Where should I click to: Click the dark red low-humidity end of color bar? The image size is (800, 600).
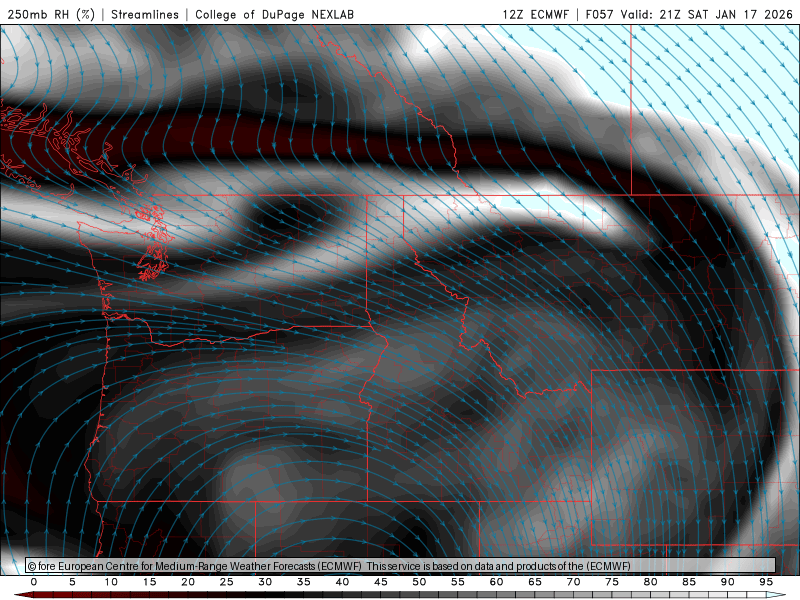point(26,595)
